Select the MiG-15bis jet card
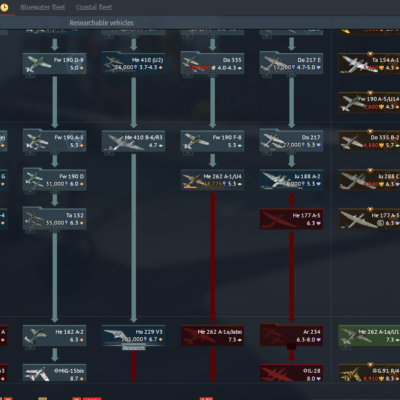 [55, 373]
